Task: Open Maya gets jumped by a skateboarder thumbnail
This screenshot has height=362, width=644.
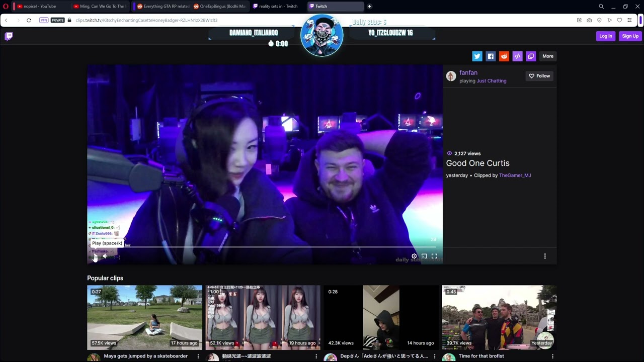Action: 144,317
